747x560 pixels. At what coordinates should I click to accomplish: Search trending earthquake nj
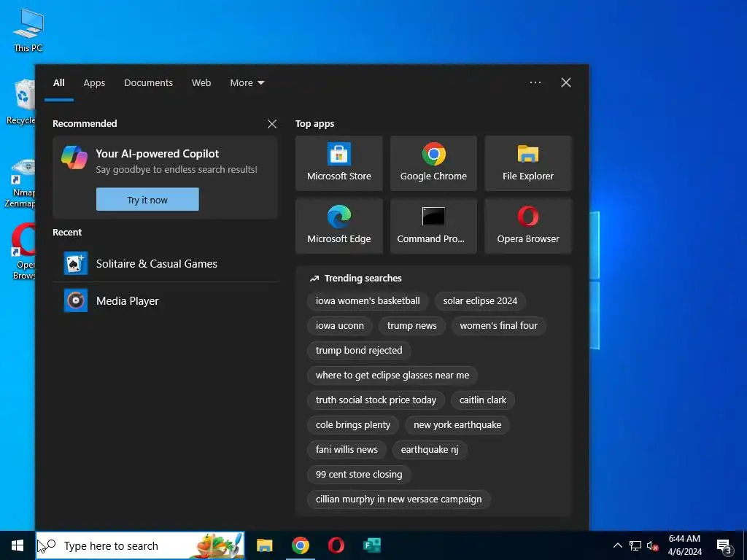pyautogui.click(x=430, y=449)
